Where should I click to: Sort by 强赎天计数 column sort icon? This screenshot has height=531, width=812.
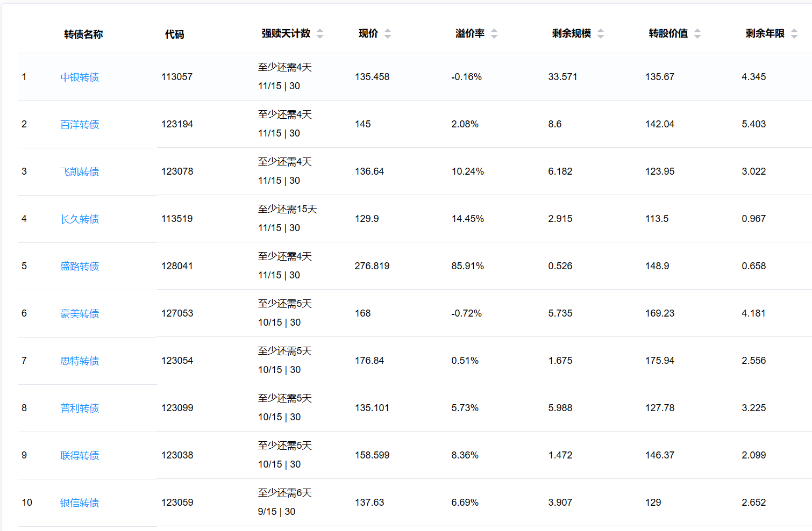pyautogui.click(x=320, y=34)
